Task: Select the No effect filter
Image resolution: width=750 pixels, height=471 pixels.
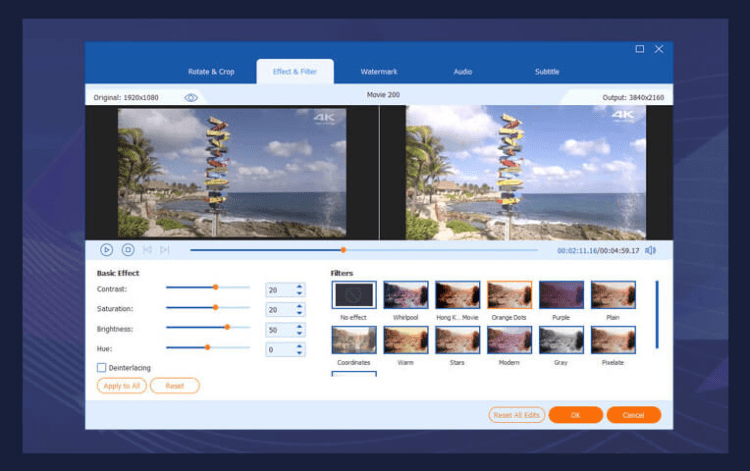Action: tap(354, 295)
